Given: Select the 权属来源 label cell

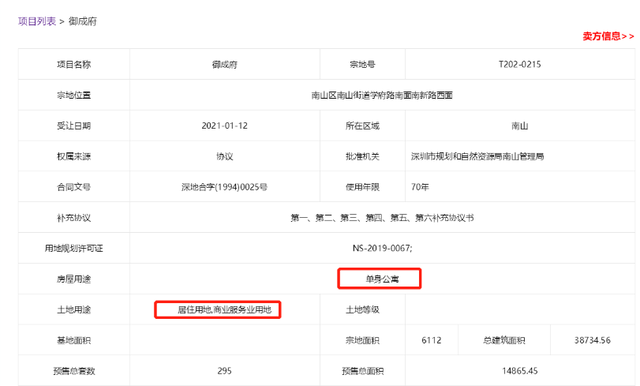Looking at the screenshot, I should click(x=74, y=156).
